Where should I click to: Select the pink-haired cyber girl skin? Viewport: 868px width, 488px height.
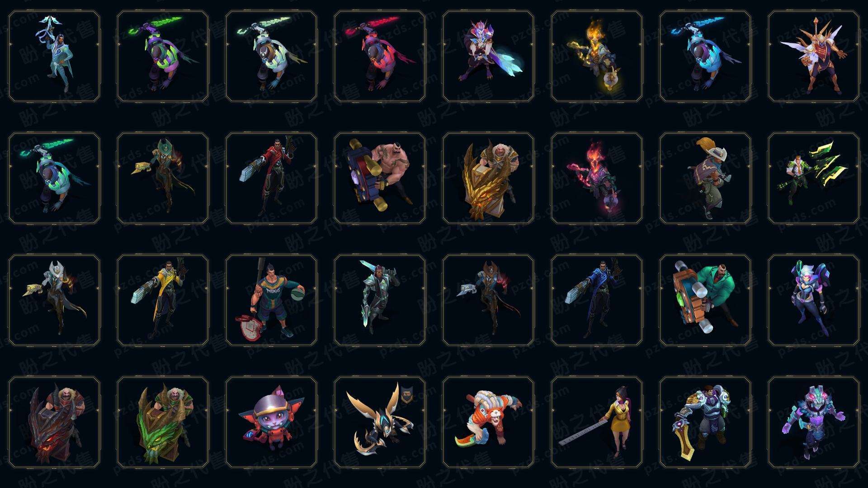pyautogui.click(x=813, y=300)
